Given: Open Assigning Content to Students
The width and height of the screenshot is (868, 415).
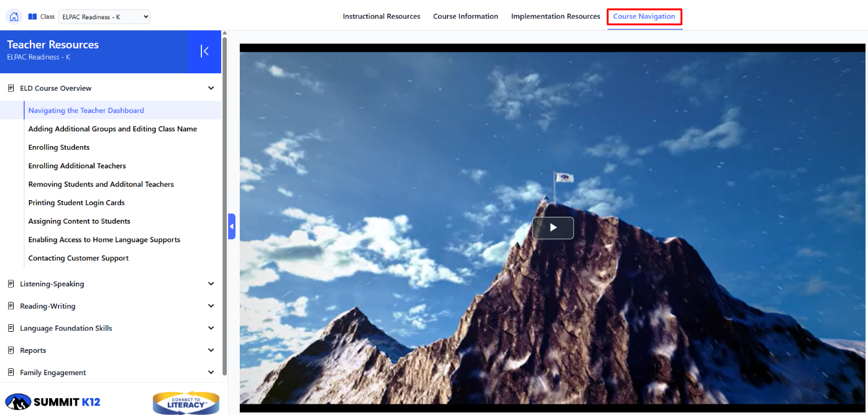Looking at the screenshot, I should tap(80, 221).
